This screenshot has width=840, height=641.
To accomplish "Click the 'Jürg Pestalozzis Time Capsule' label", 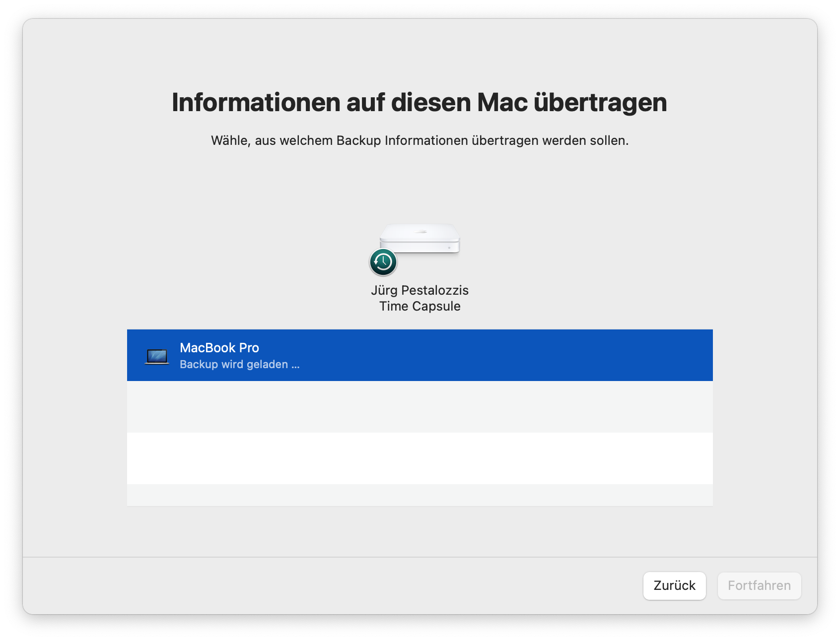I will coord(420,298).
